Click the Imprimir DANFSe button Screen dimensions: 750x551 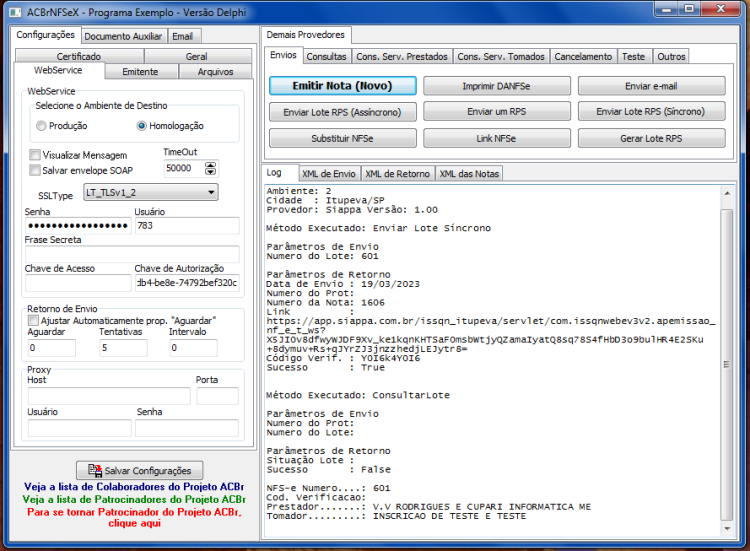[496, 86]
